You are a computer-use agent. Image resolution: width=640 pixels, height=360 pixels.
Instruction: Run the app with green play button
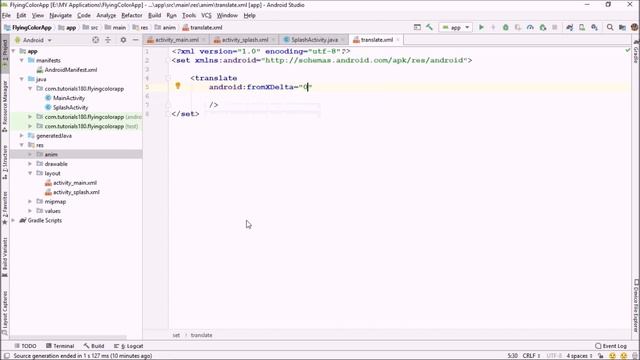point(481,27)
